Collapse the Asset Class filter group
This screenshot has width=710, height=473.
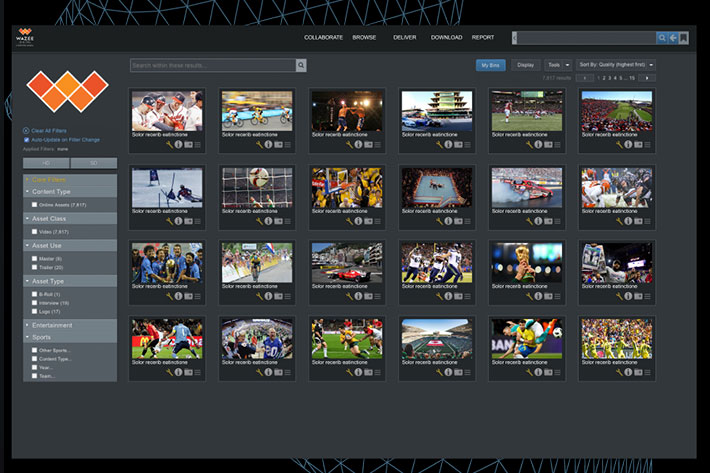(x=70, y=219)
